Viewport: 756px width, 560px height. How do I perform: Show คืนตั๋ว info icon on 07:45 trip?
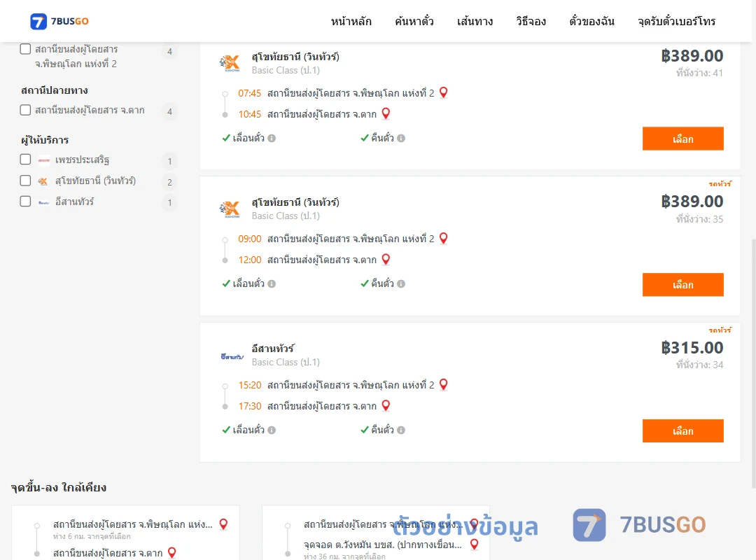pos(401,139)
